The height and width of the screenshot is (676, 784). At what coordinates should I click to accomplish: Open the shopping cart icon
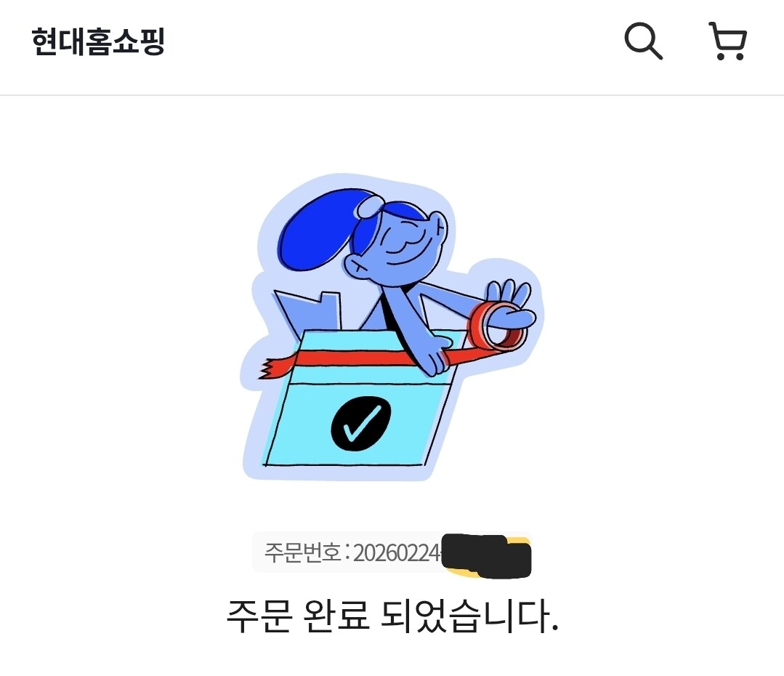point(728,41)
